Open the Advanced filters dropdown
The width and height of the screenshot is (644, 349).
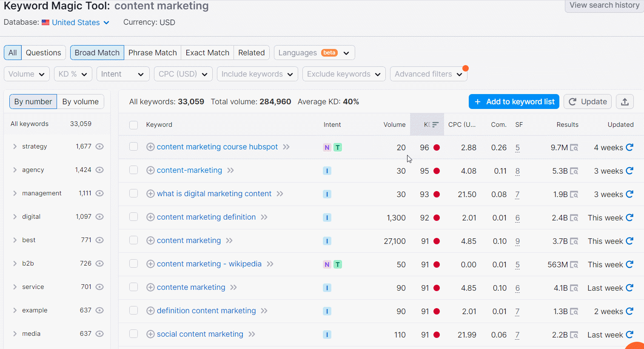click(429, 74)
